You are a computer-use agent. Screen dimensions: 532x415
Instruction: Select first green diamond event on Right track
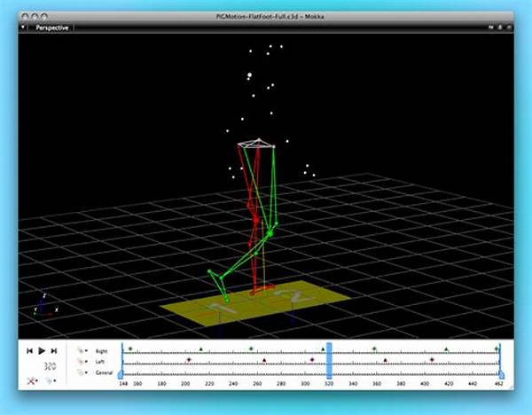pos(129,349)
